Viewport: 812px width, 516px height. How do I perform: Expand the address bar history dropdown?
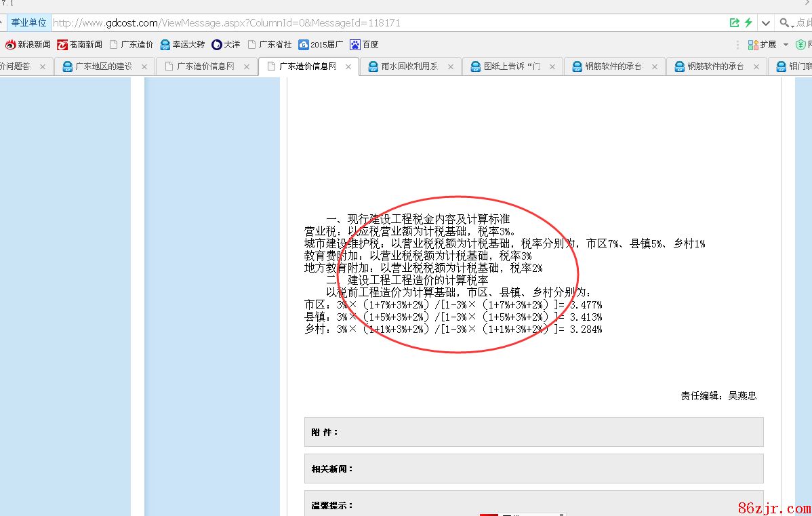pos(765,23)
